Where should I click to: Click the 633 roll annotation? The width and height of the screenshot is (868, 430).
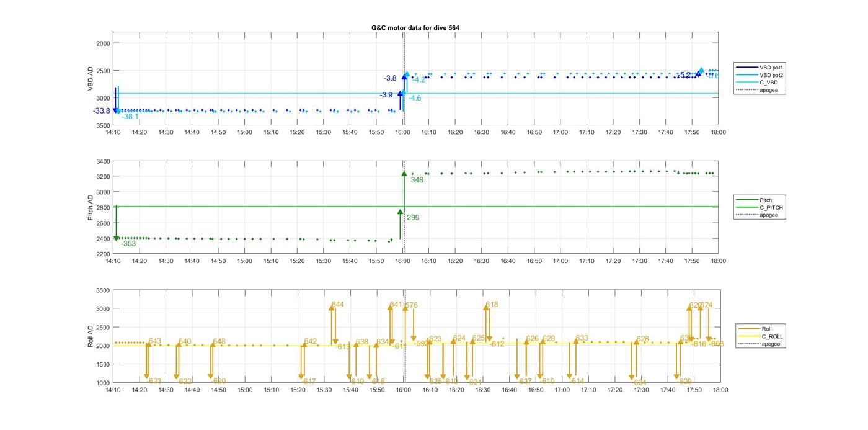(x=582, y=339)
